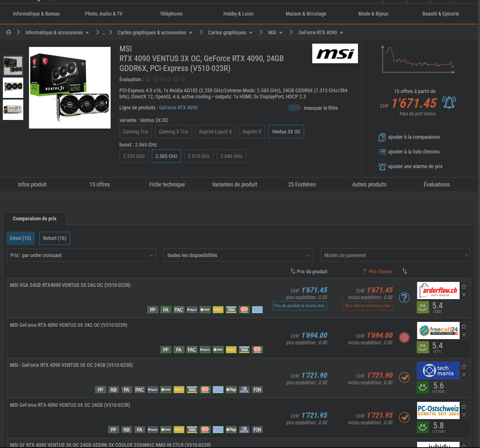Expand Cartes graphiques & accessoires breadcrumb dropdown
This screenshot has width=480, height=448.
(x=191, y=33)
